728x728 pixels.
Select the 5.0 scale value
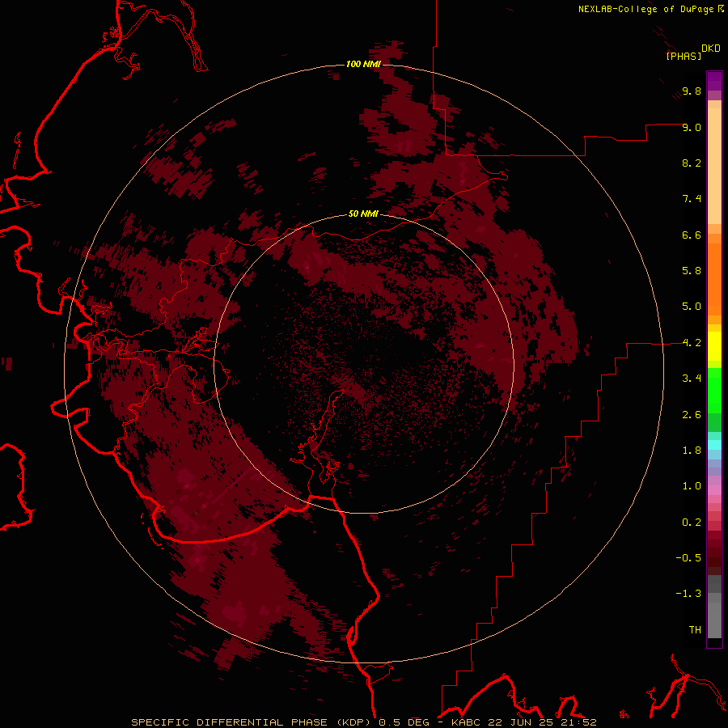click(x=692, y=307)
